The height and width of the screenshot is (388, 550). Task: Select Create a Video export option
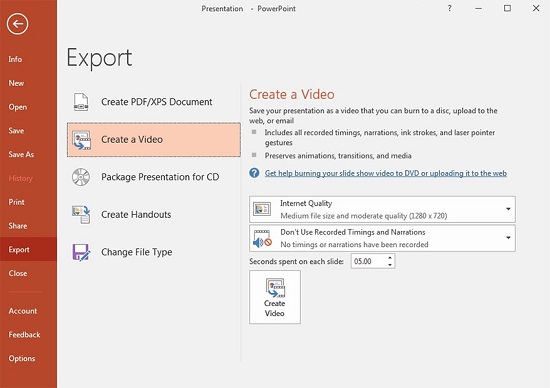pyautogui.click(x=154, y=140)
